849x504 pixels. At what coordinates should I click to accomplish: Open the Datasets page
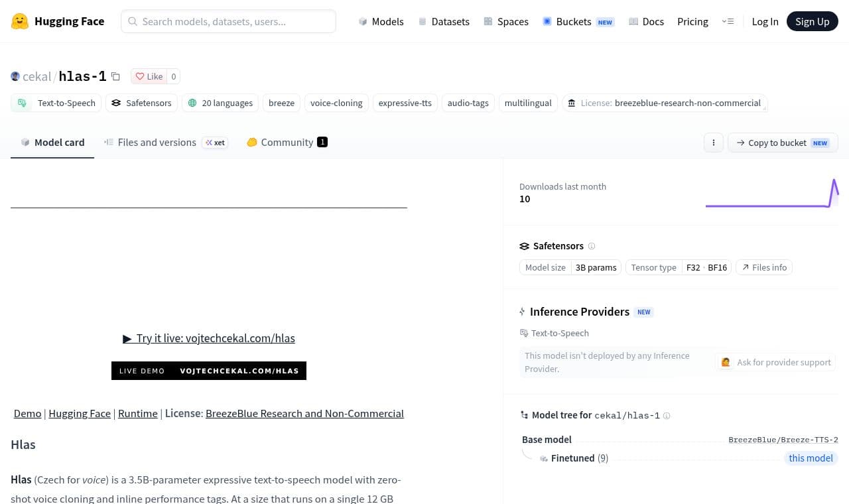point(444,21)
